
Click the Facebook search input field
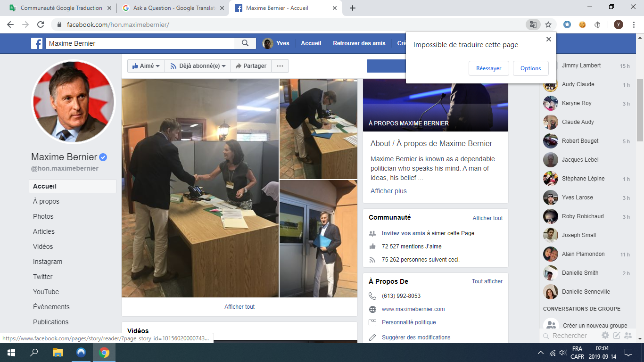point(140,43)
